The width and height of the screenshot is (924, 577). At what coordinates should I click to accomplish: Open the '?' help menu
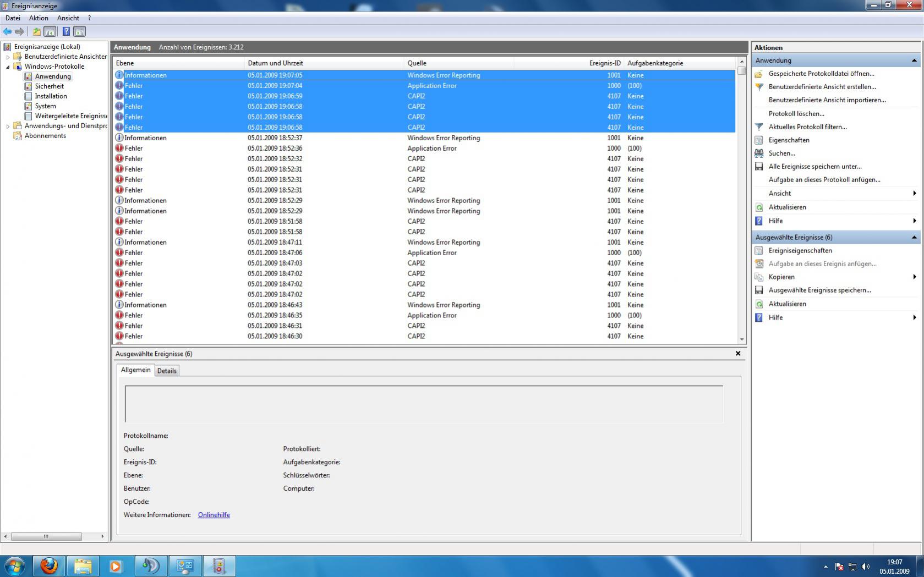(x=89, y=18)
